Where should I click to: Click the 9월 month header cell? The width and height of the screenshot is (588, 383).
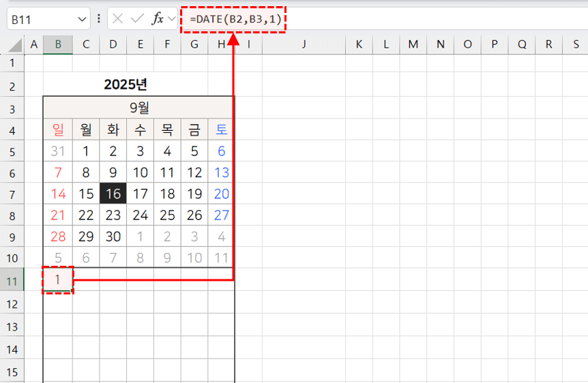139,107
